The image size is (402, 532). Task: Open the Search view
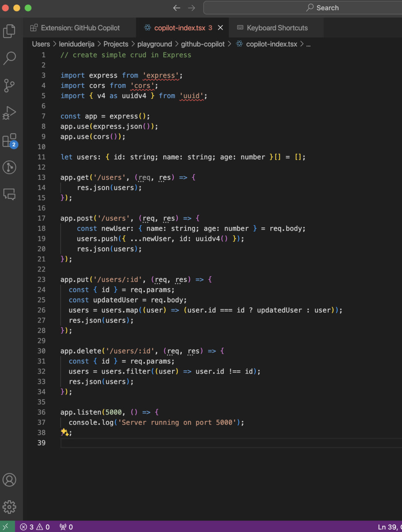10,58
